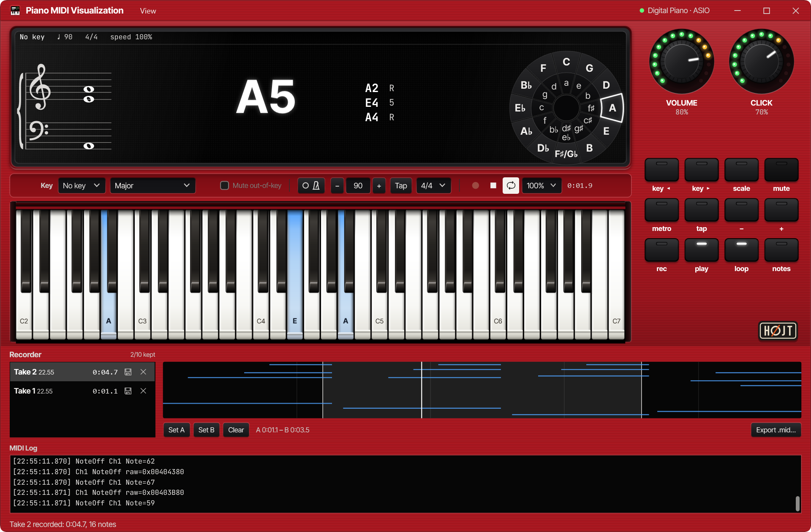The height and width of the screenshot is (532, 811).
Task: Click the Tap tempo button
Action: pyautogui.click(x=401, y=186)
